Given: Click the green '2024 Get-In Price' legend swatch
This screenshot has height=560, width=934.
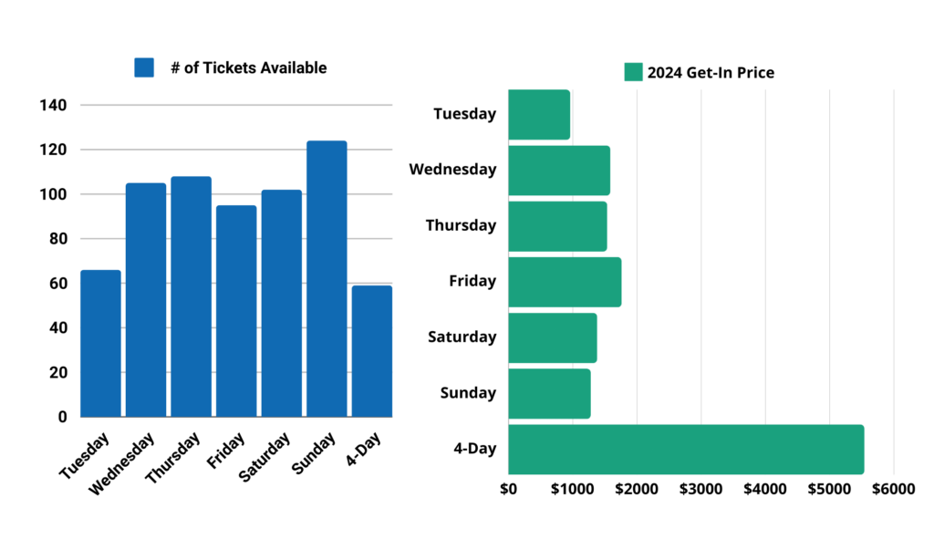Looking at the screenshot, I should pyautogui.click(x=633, y=72).
